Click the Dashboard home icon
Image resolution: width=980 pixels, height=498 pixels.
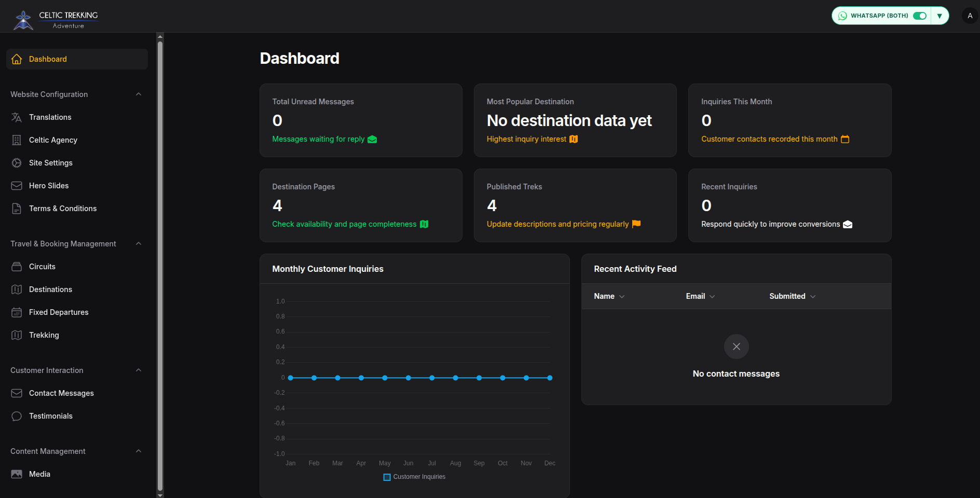17,59
